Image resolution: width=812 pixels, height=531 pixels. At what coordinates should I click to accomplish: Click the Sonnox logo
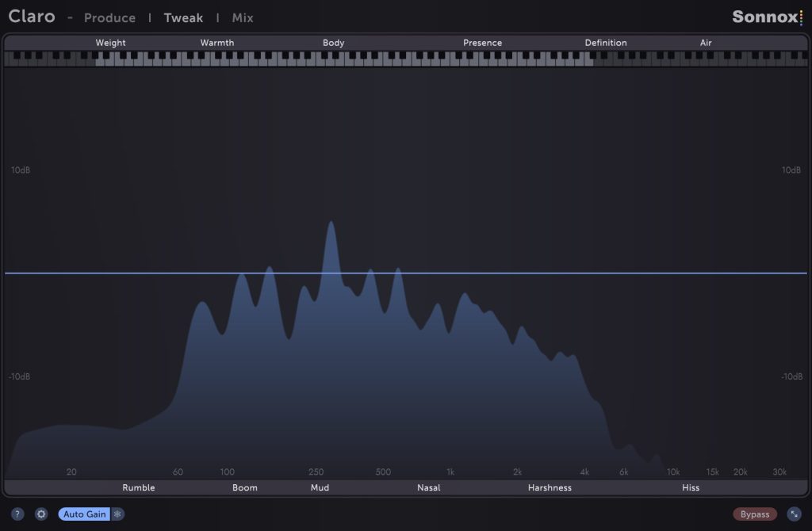click(x=767, y=17)
